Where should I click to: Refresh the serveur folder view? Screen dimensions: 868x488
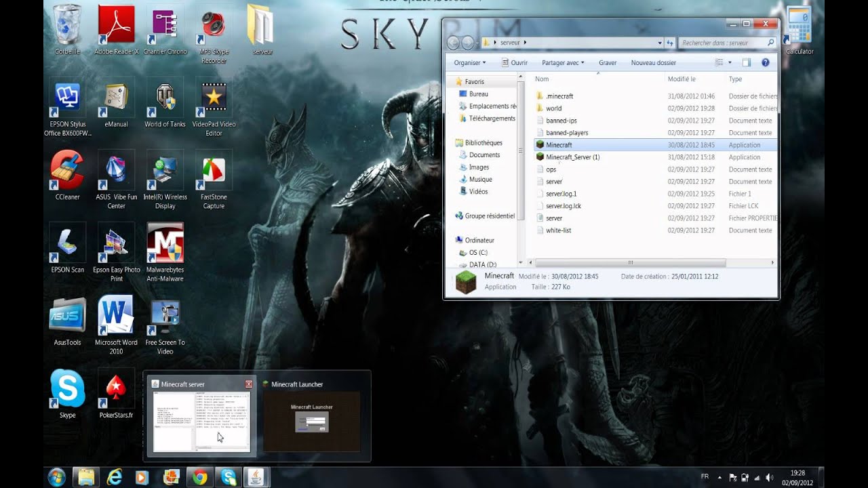(x=670, y=43)
